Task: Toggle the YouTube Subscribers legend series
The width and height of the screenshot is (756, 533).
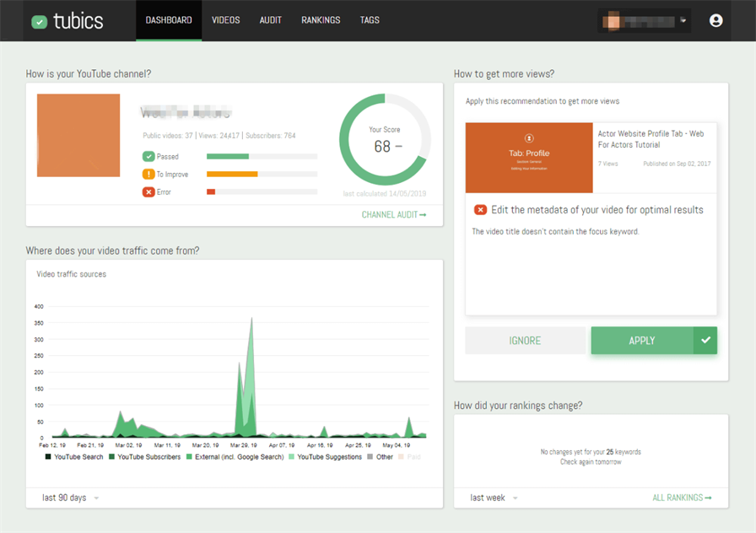Action: pos(144,457)
